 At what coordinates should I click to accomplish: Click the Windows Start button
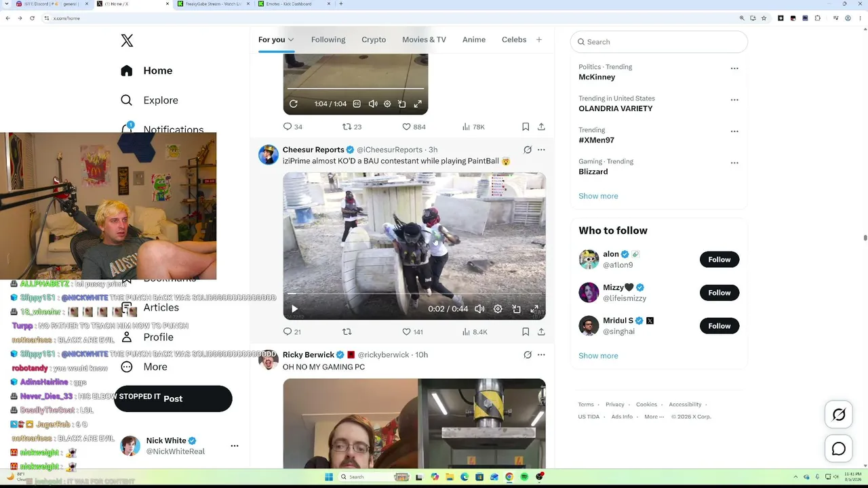coord(328,477)
